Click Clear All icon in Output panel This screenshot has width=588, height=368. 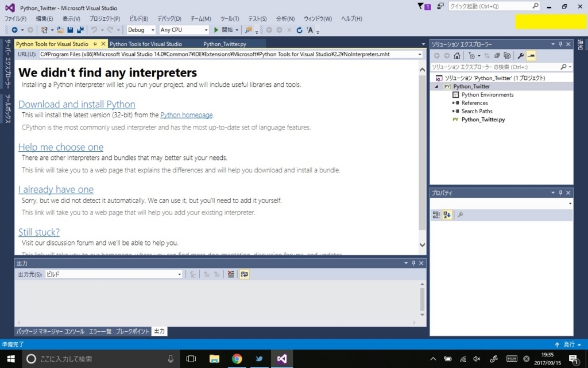231,274
